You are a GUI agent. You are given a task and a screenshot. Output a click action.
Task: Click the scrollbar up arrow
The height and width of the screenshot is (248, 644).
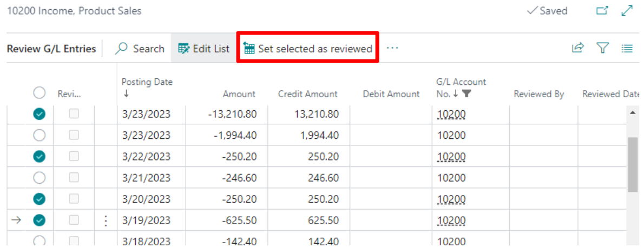[x=633, y=112]
